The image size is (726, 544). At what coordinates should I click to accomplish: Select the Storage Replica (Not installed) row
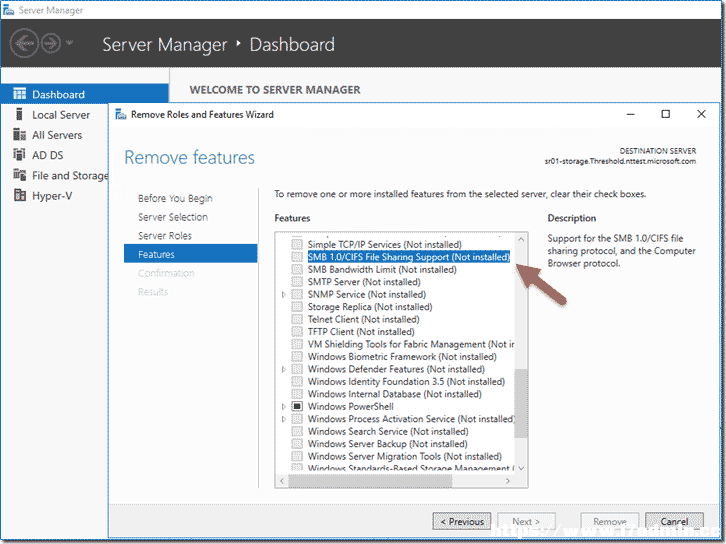(x=370, y=307)
